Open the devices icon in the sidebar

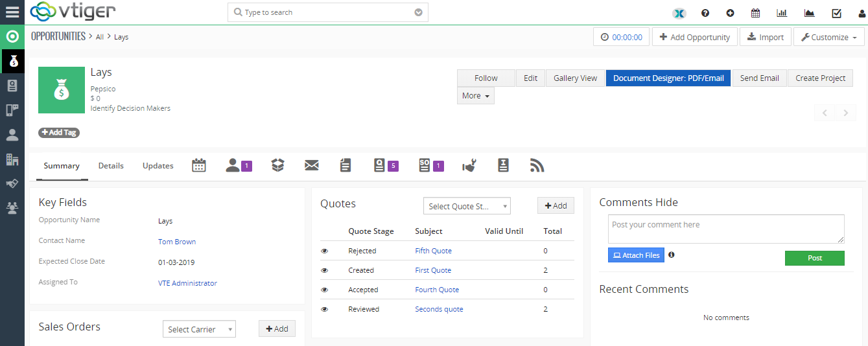pos(12,110)
